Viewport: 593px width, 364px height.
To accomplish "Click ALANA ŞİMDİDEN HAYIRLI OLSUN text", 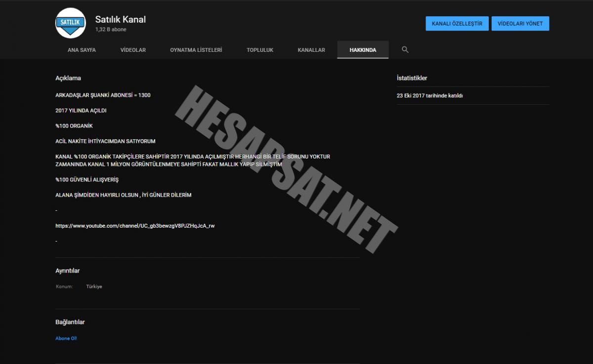I will 96,195.
